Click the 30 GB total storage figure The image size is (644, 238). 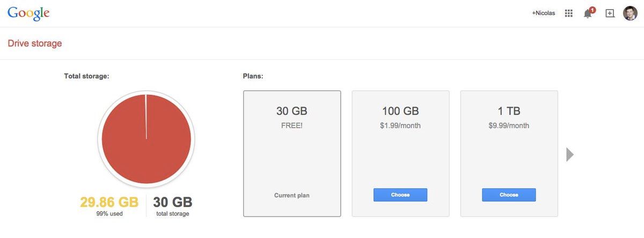coord(173,202)
